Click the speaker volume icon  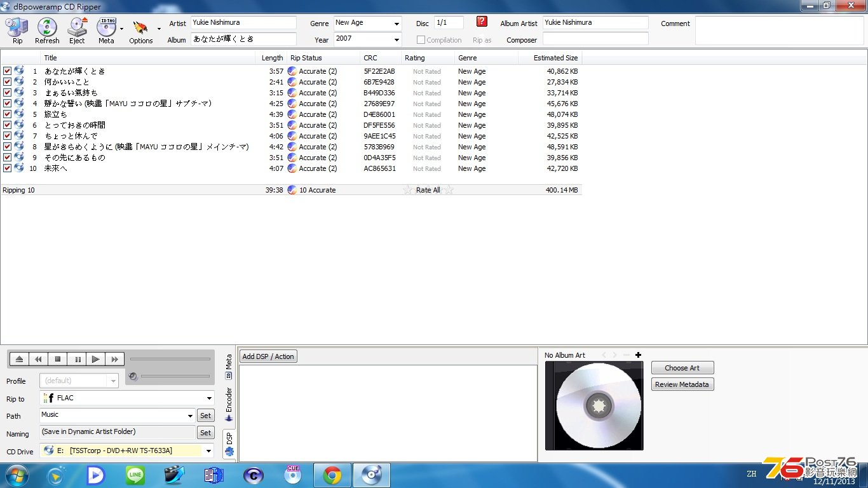pyautogui.click(x=133, y=376)
